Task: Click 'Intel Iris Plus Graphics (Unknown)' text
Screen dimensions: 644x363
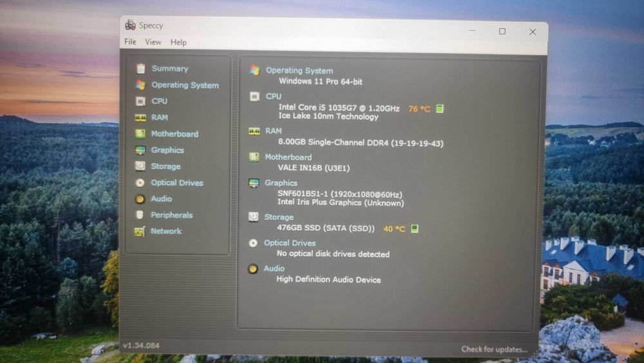Action: click(341, 202)
